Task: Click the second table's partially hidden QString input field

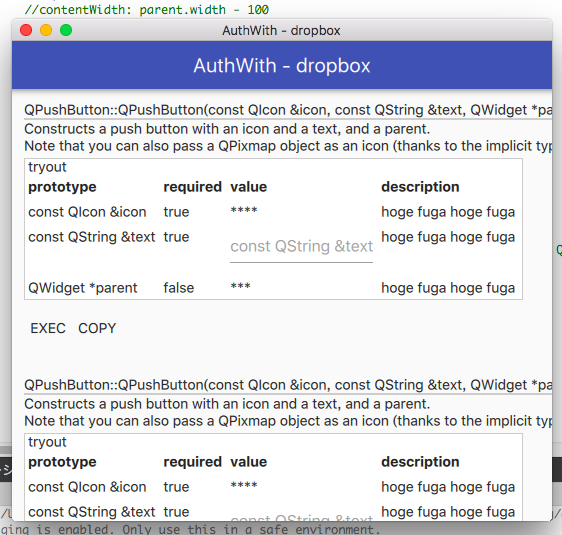Action: 301,517
